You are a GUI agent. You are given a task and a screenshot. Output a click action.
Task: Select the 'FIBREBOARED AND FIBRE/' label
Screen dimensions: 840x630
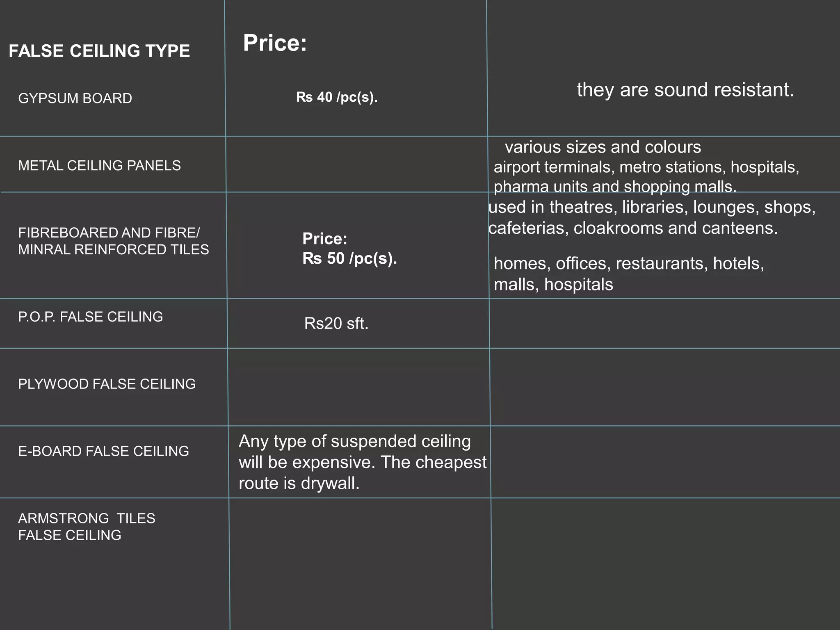[109, 233]
